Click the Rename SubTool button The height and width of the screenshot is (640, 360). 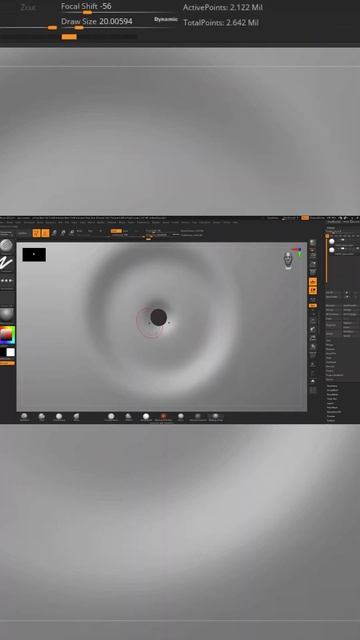click(331, 306)
